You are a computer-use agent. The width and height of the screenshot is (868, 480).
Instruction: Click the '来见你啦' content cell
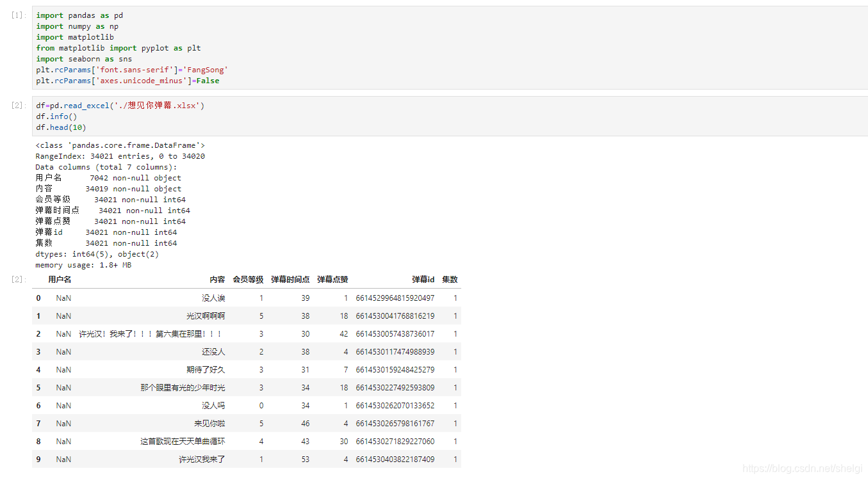point(209,424)
